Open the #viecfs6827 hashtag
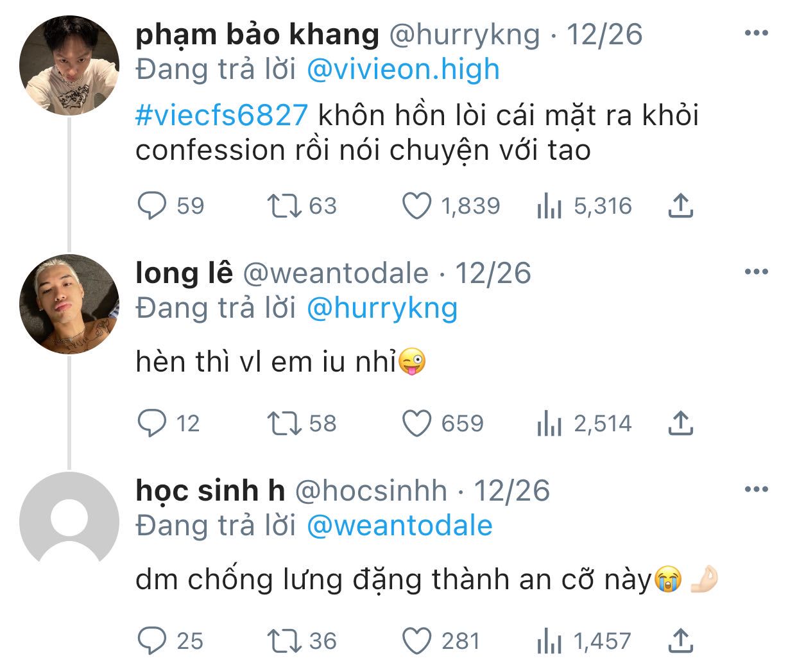 coord(221,116)
